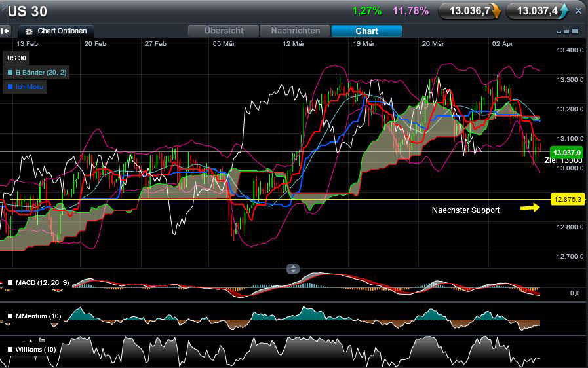Open the Nachrichten tab
This screenshot has height=368, width=588.
point(295,31)
